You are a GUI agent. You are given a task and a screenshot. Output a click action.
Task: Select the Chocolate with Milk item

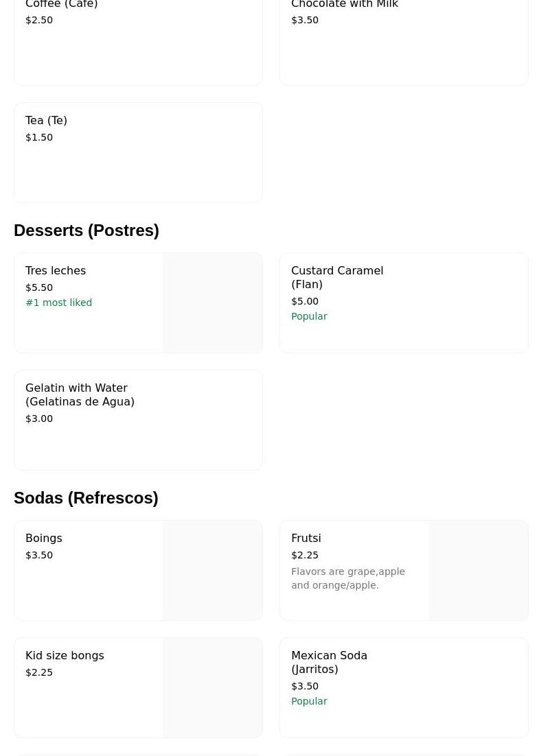[344, 5]
